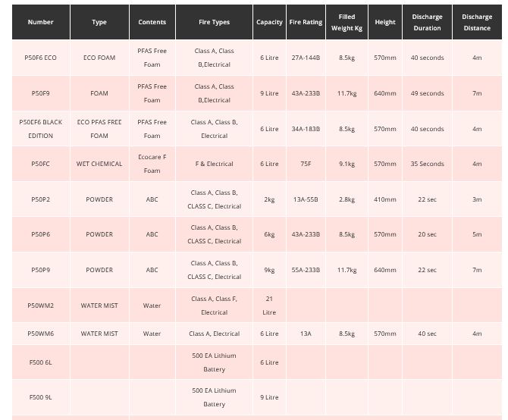Viewport: 508px width, 420px height.
Task: Click the 75F fire rating cell
Action: pos(306,164)
